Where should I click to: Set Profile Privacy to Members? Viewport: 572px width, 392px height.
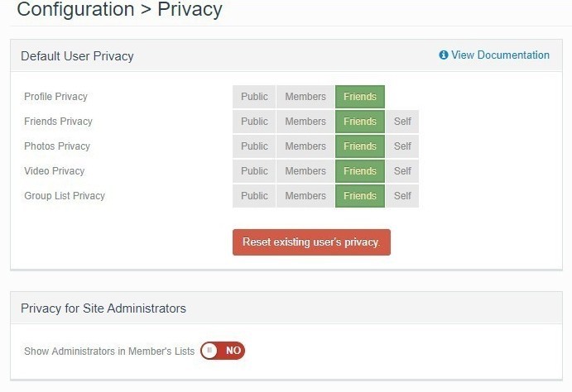pyautogui.click(x=305, y=97)
